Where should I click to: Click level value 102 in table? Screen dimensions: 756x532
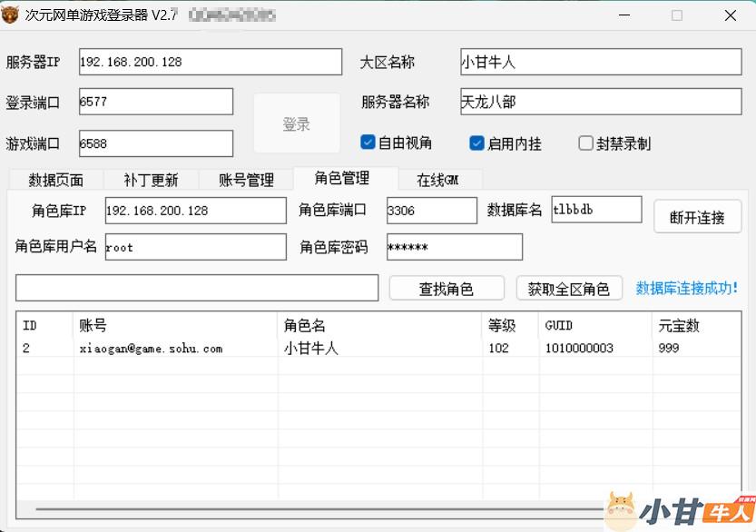tap(498, 348)
